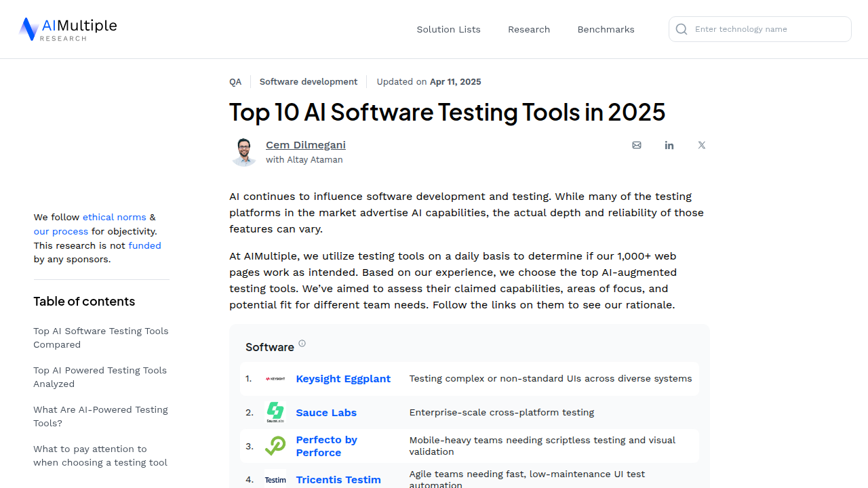Open the our process link

click(61, 232)
